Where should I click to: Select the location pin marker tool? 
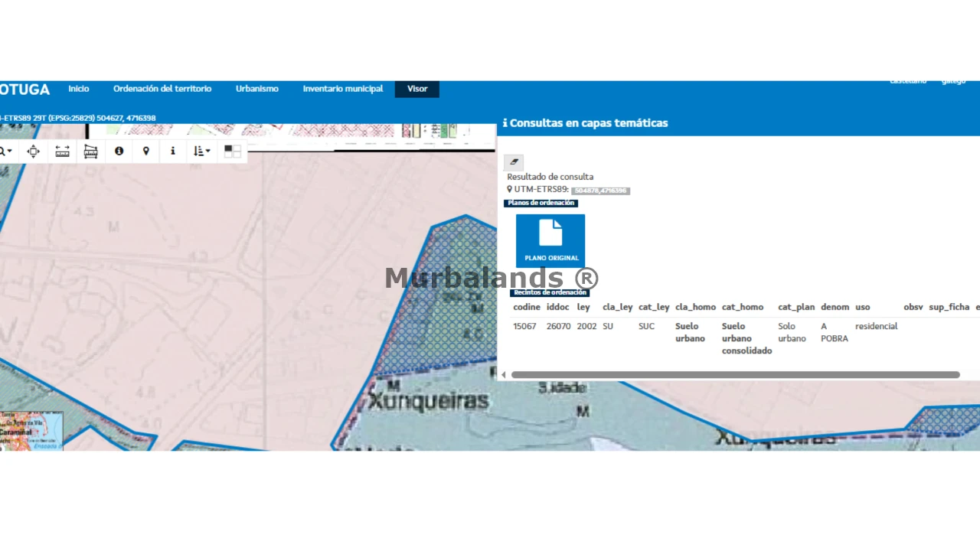(x=146, y=152)
